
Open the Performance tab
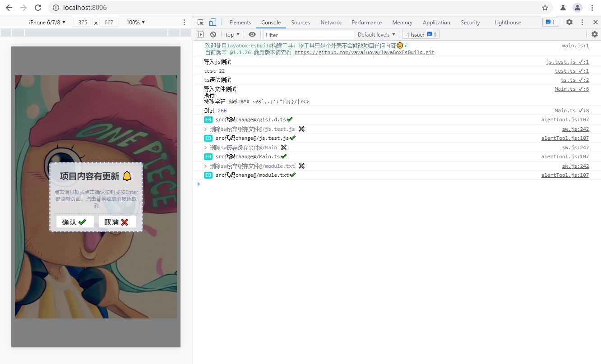(x=367, y=22)
